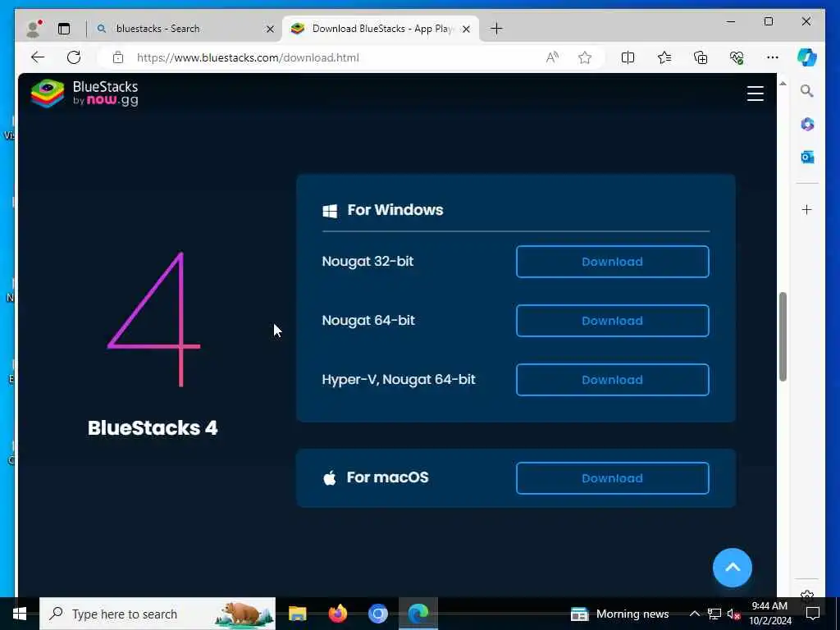Click the page vertical scrollbar thumb

(783, 336)
